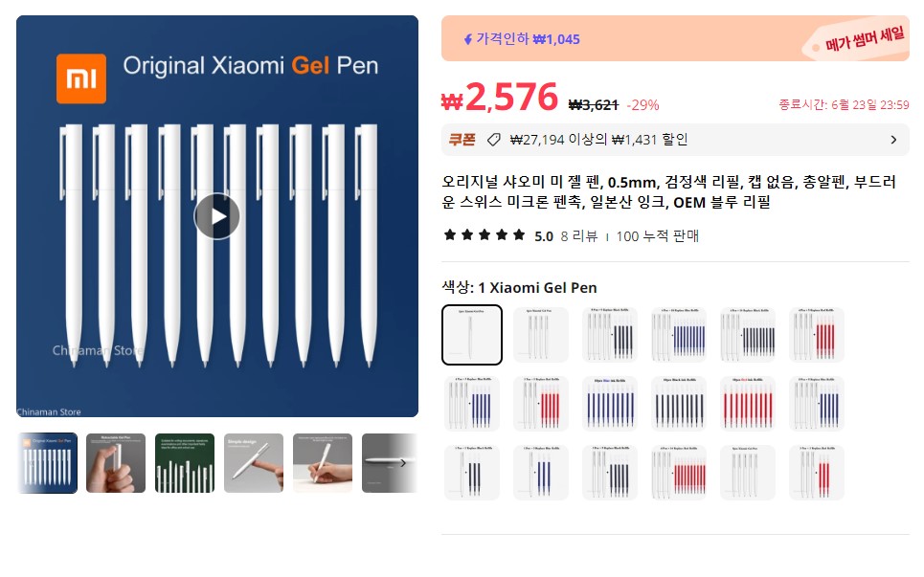Viewport: 924px width, 577px height.
Task: Select the four pens only variant
Action: pyautogui.click(x=541, y=334)
